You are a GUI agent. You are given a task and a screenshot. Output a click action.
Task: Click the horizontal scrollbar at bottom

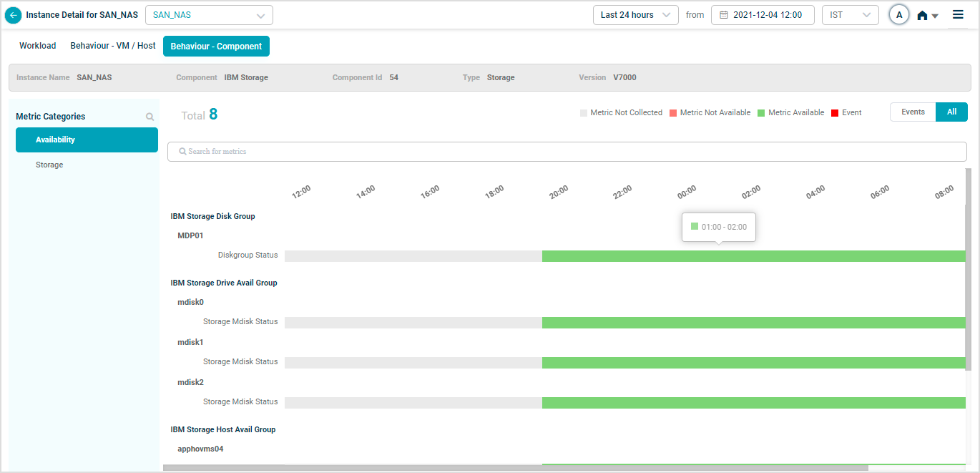(x=515, y=468)
